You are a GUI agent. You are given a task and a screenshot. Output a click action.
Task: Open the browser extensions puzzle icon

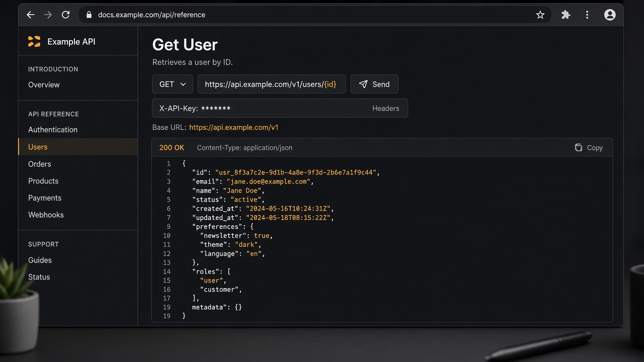click(x=566, y=15)
